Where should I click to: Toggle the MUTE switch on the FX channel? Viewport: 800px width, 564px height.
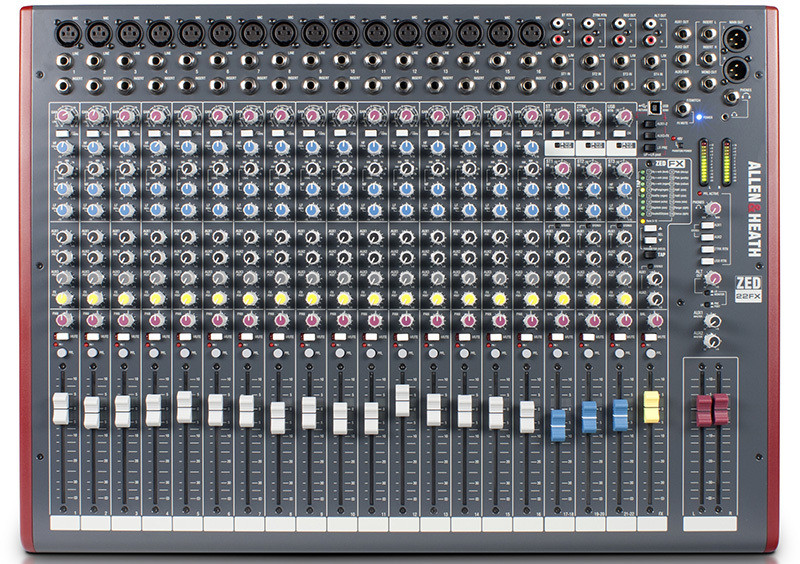click(x=650, y=337)
